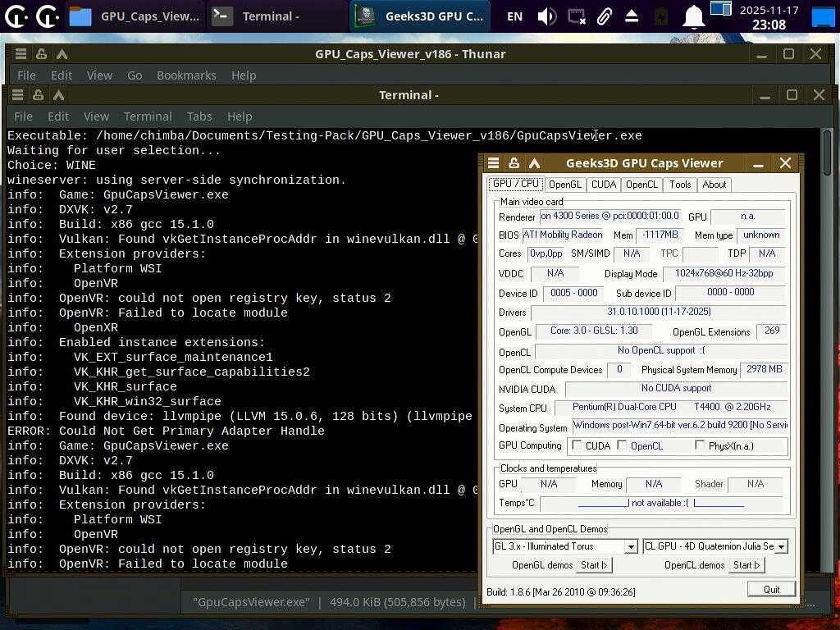840x630 pixels.
Task: Enable the OpenCL GPU Computing checkbox
Action: pyautogui.click(x=622, y=445)
